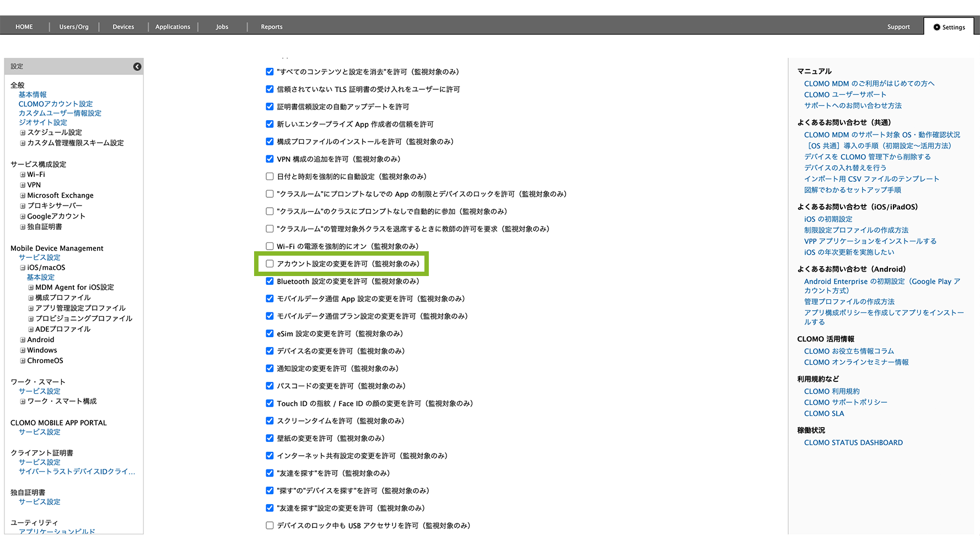This screenshot has width=980, height=551.
Task: Open CLOMOアカウント設定 in sidebar
Action: 56,104
